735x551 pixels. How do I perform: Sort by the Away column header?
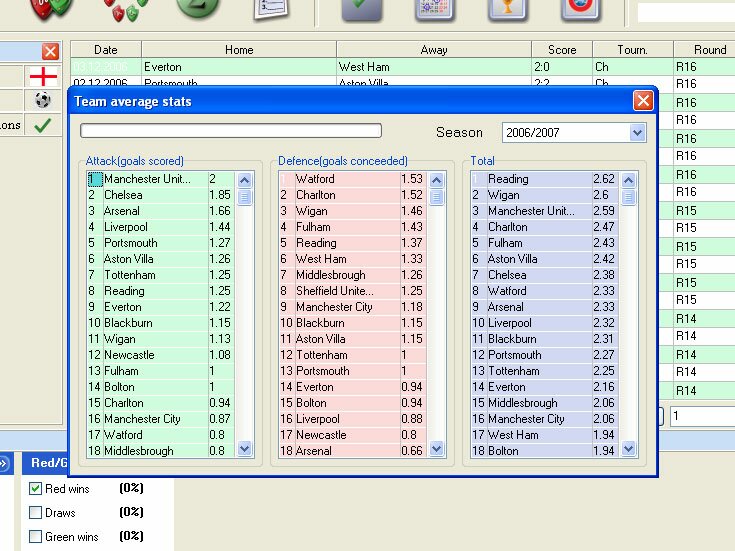[x=434, y=50]
